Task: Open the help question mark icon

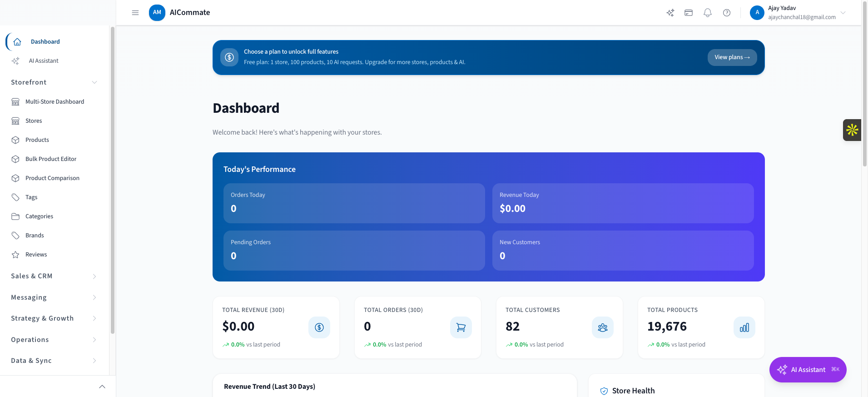Action: coord(727,13)
